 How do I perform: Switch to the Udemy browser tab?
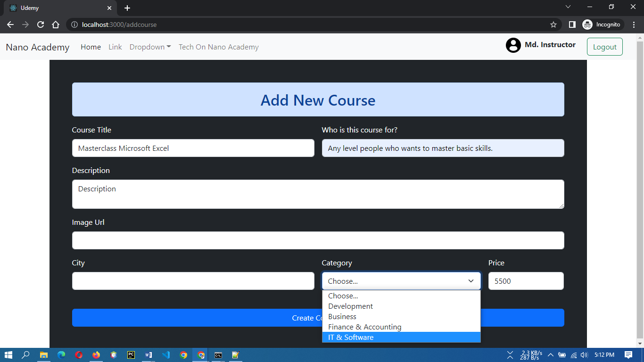pos(57,8)
